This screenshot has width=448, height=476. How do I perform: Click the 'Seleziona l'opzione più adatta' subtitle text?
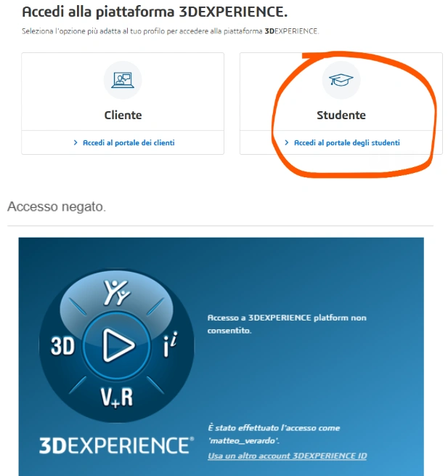pos(170,31)
